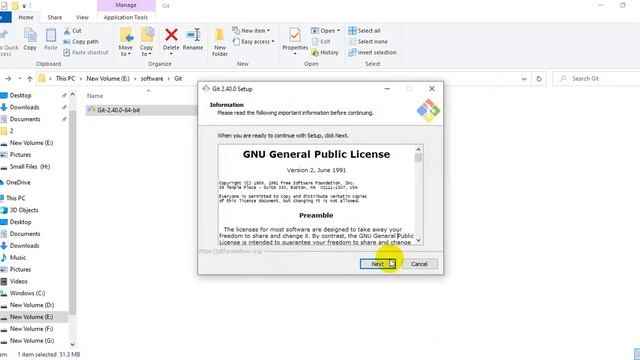Open Windows (C:) drive in sidebar
This screenshot has height=360, width=640.
(x=27, y=293)
